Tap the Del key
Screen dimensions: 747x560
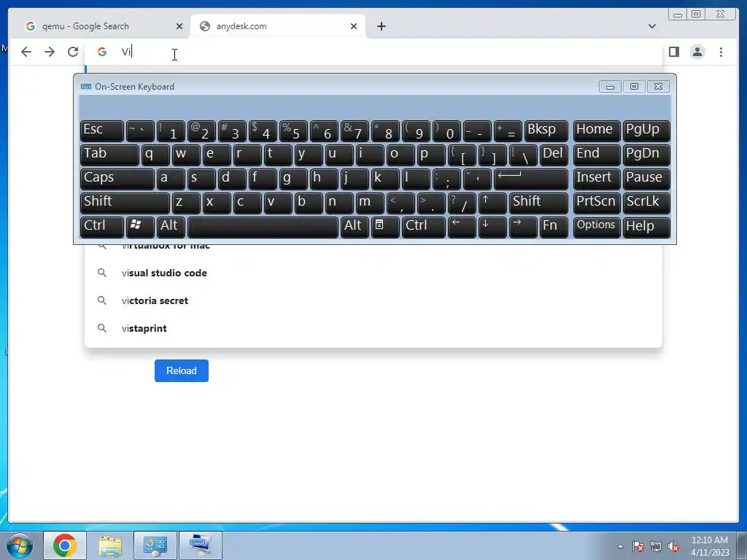[x=554, y=155]
